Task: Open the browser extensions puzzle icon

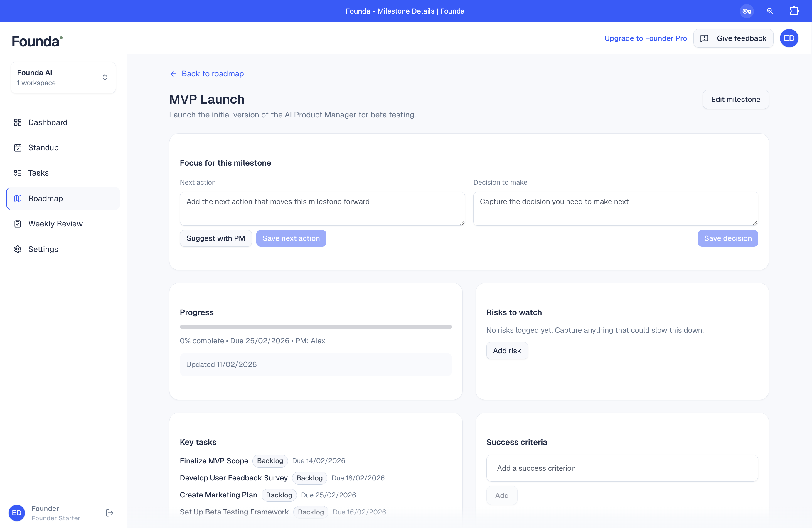Action: 794,11
